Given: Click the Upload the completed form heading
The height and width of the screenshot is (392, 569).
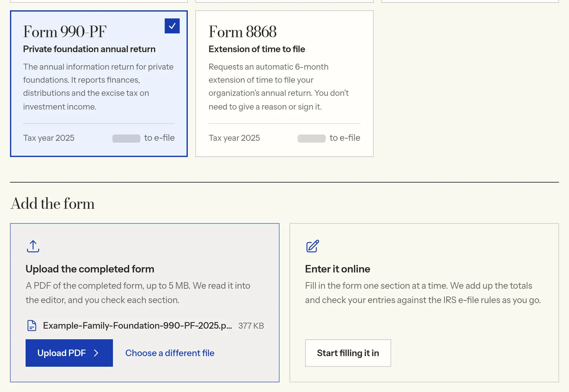Looking at the screenshot, I should (90, 269).
